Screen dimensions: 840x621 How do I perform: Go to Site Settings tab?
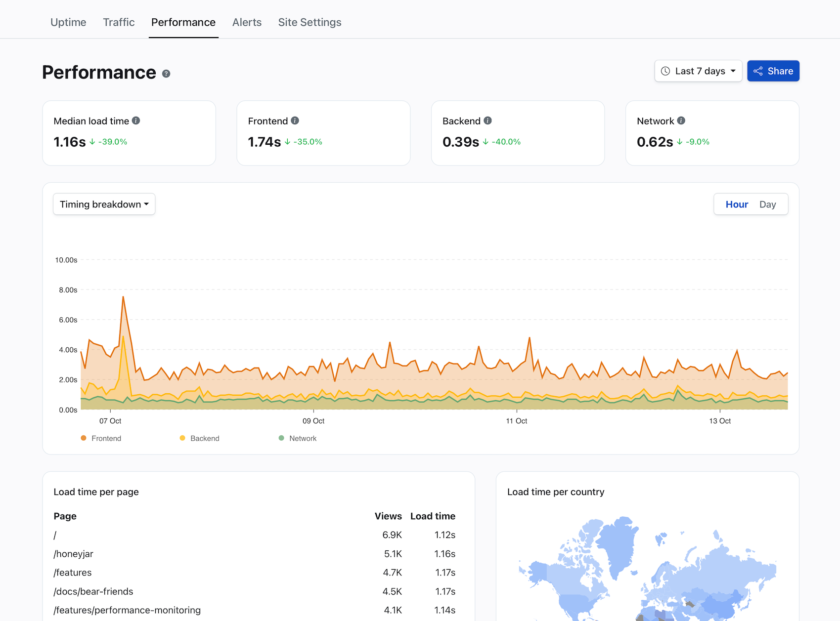coord(309,22)
